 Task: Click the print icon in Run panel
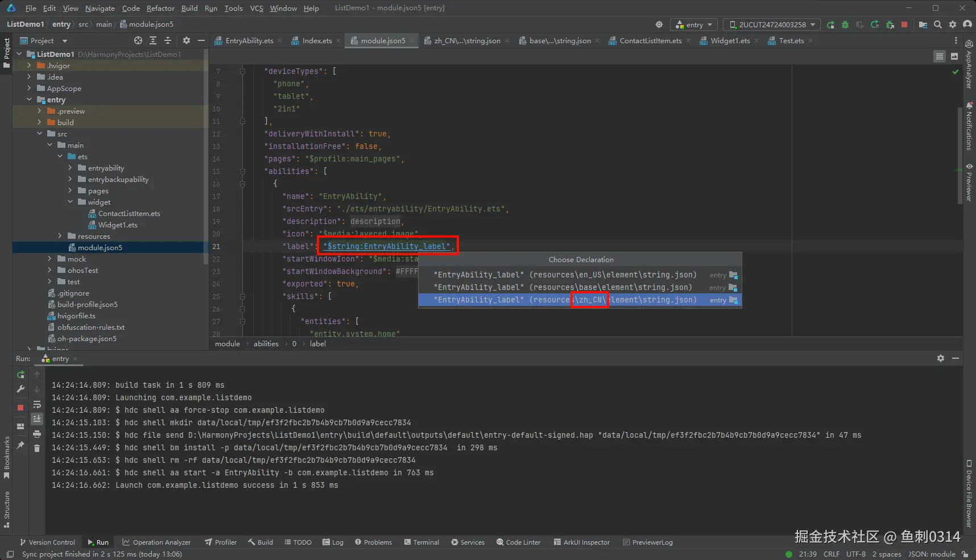(37, 434)
